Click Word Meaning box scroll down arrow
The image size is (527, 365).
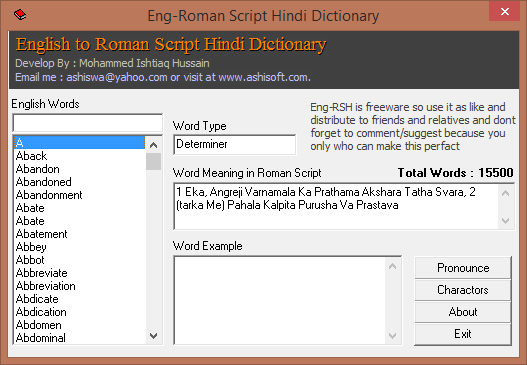(505, 221)
